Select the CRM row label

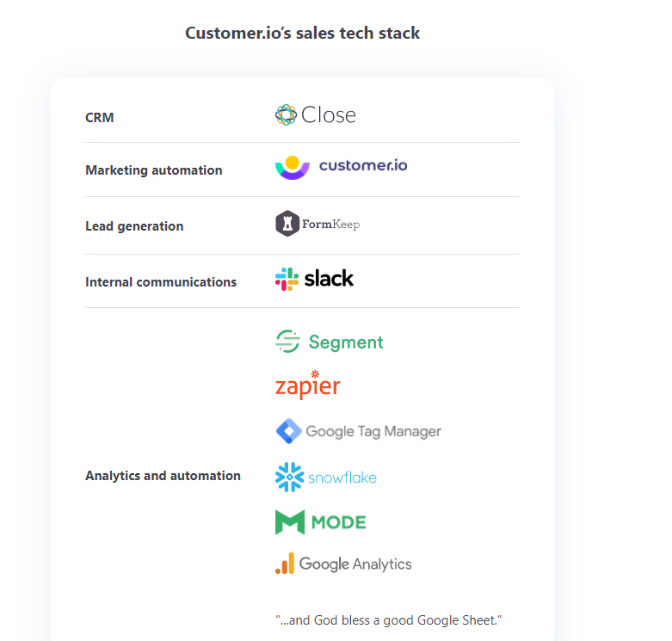tap(100, 117)
